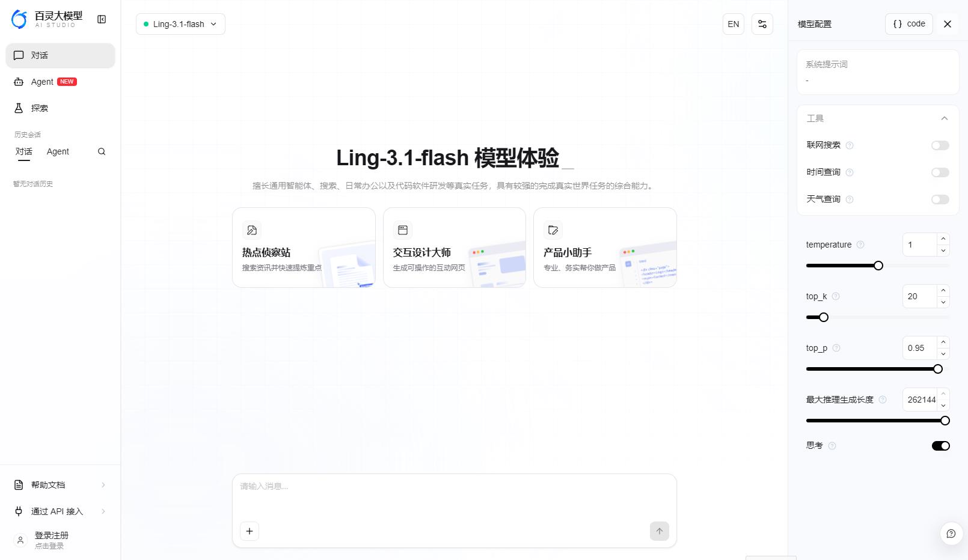
Task: Add attachment with plus button
Action: pyautogui.click(x=250, y=531)
